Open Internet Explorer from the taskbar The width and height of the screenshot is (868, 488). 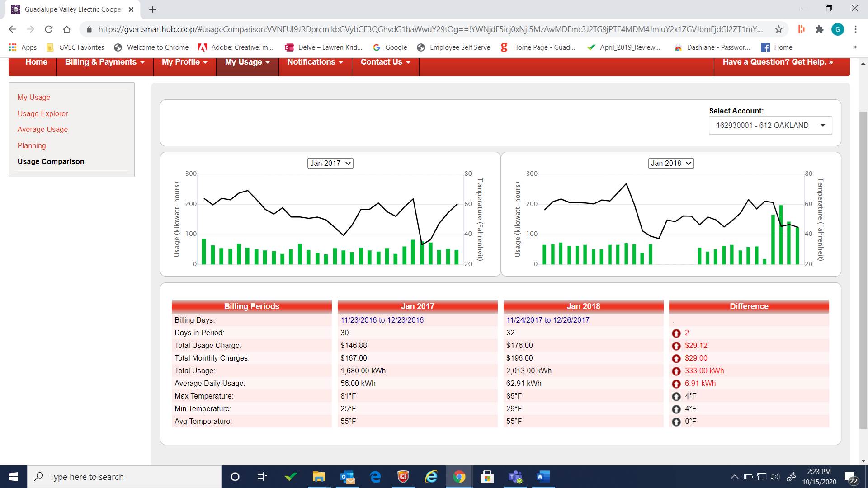431,477
